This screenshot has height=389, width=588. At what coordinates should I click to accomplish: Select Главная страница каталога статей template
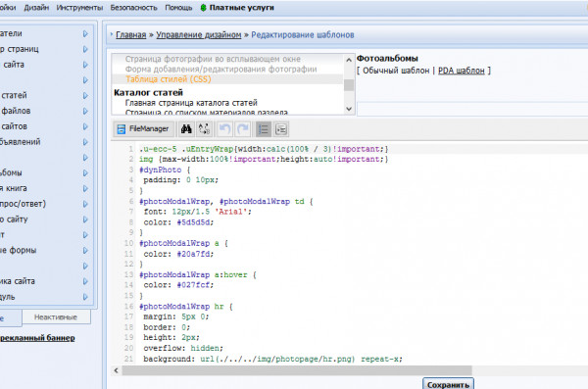coord(191,103)
